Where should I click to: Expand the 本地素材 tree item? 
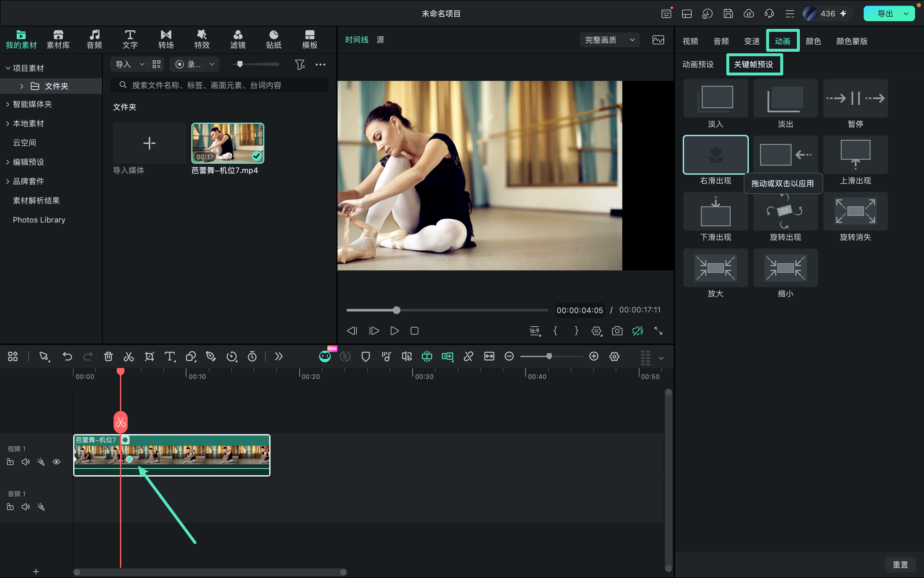point(8,124)
